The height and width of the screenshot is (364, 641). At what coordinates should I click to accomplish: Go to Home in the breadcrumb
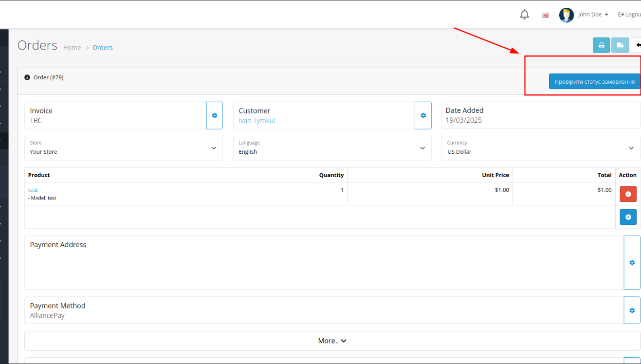72,47
